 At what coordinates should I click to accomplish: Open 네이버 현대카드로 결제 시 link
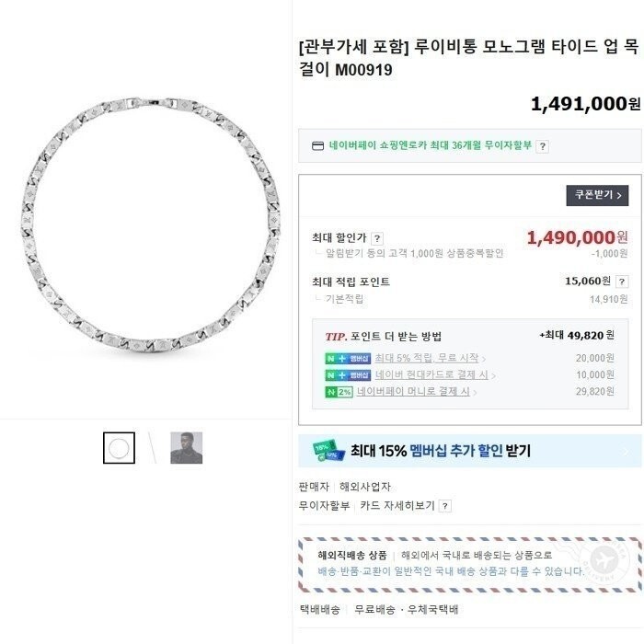pyautogui.click(x=431, y=375)
